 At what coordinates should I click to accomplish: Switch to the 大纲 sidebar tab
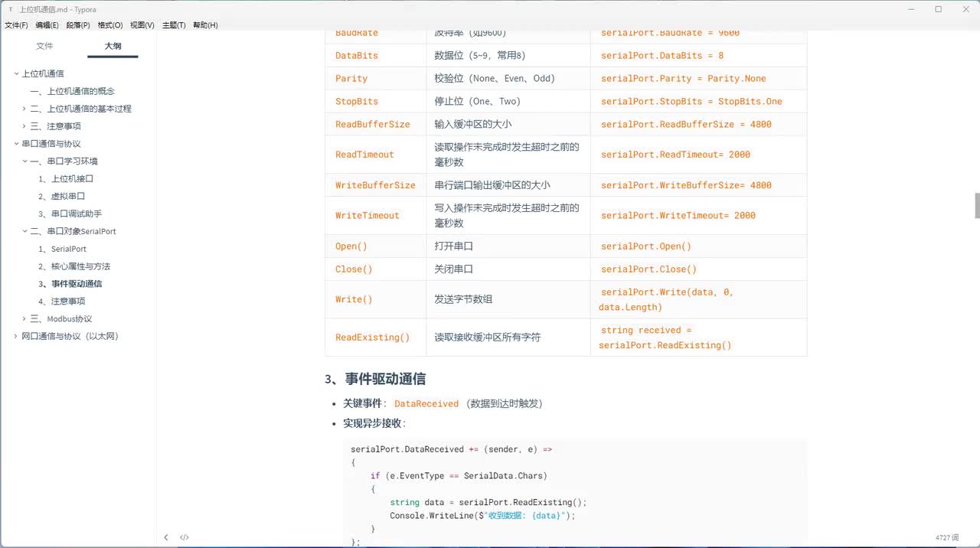[113, 46]
